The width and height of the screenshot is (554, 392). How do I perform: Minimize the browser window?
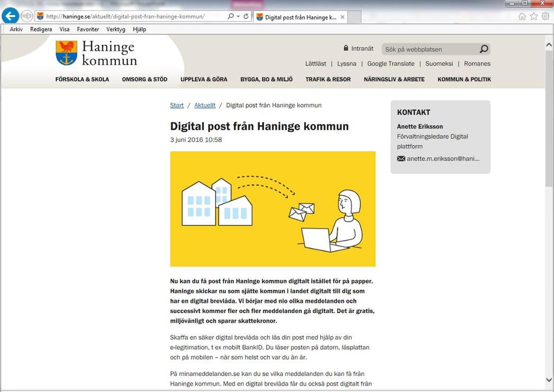512,3
